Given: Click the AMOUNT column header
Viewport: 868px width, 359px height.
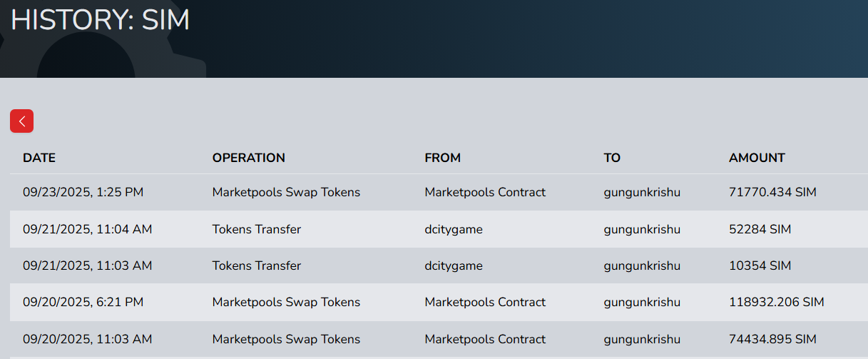Looking at the screenshot, I should point(757,158).
